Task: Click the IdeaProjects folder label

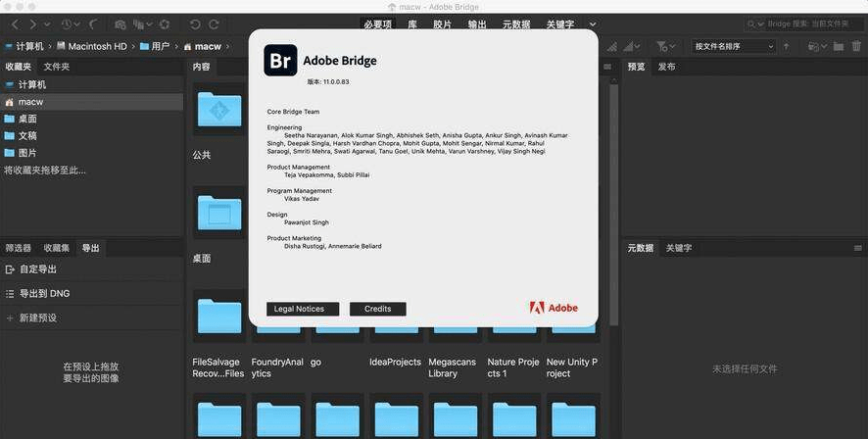Action: point(395,362)
